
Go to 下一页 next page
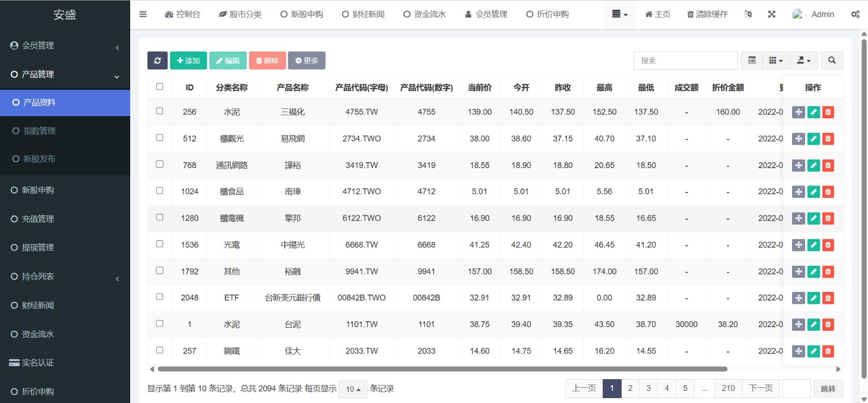point(761,388)
